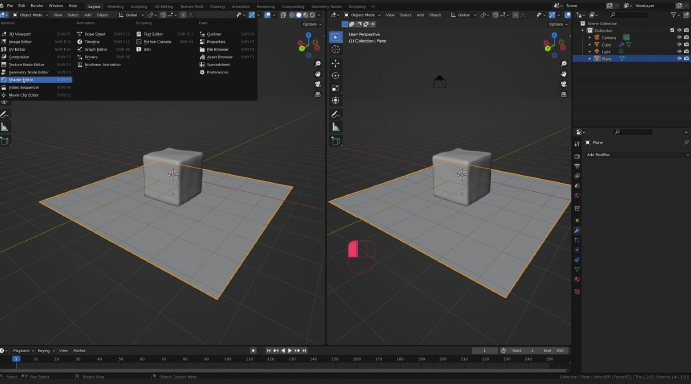This screenshot has width=691, height=384.
Task: Open Options dropdown in the right viewport
Action: coord(558,24)
